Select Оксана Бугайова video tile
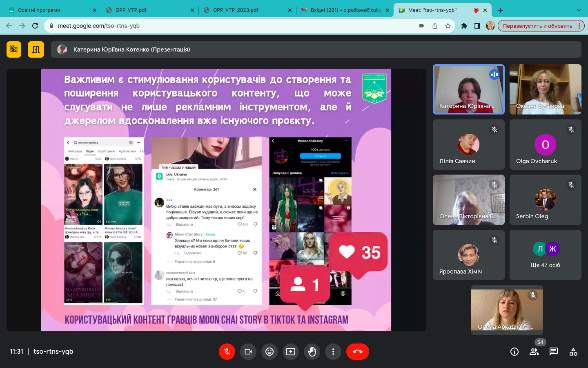The image size is (588, 368). tap(545, 89)
